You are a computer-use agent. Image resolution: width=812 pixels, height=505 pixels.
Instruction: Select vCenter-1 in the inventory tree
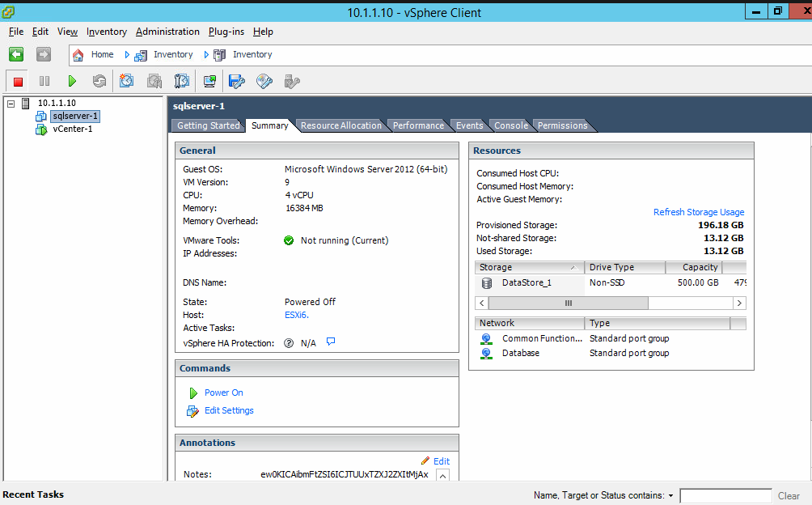(x=73, y=129)
